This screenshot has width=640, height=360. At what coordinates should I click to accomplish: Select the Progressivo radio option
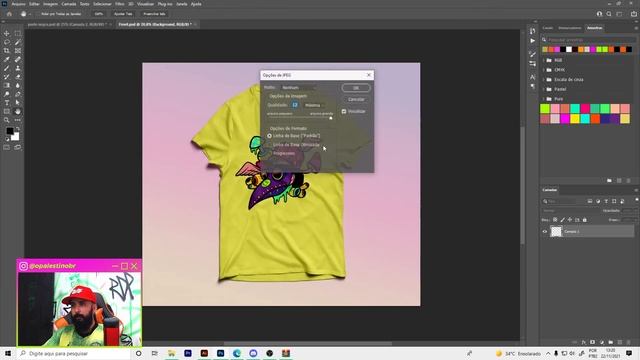269,153
